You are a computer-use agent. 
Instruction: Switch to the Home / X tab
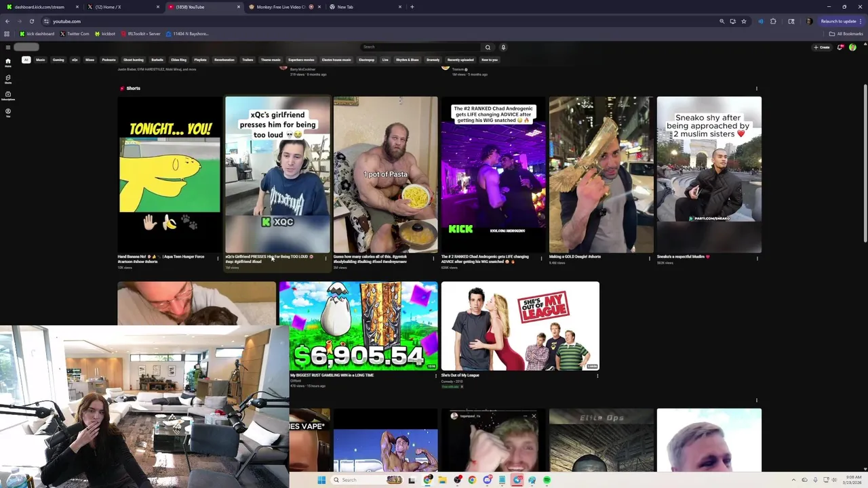click(x=122, y=7)
